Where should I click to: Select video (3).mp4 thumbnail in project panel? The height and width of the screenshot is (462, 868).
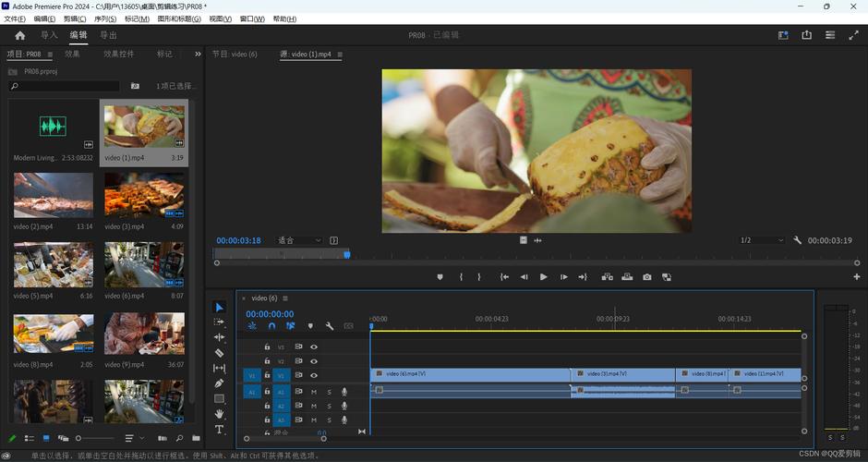[144, 195]
